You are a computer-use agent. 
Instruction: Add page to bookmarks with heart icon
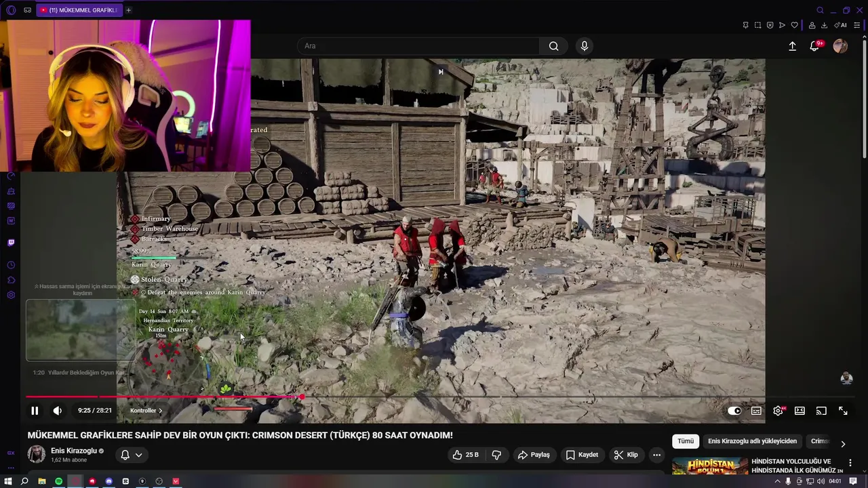click(x=794, y=25)
